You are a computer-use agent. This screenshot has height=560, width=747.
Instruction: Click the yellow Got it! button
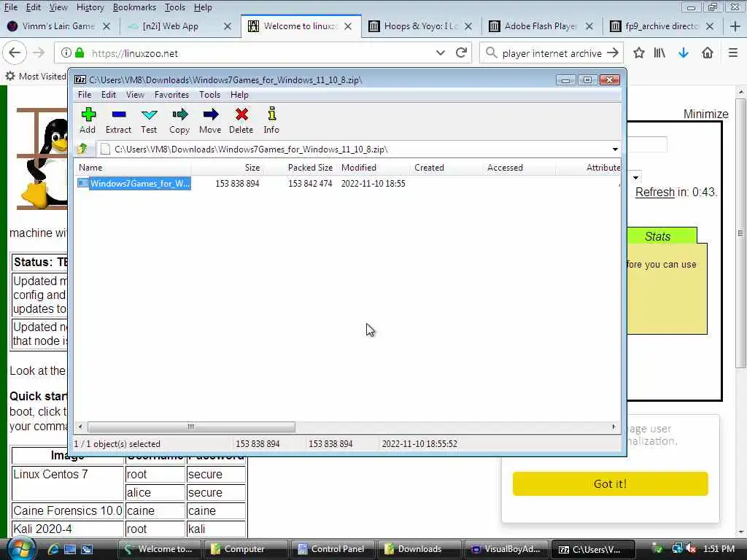611,484
